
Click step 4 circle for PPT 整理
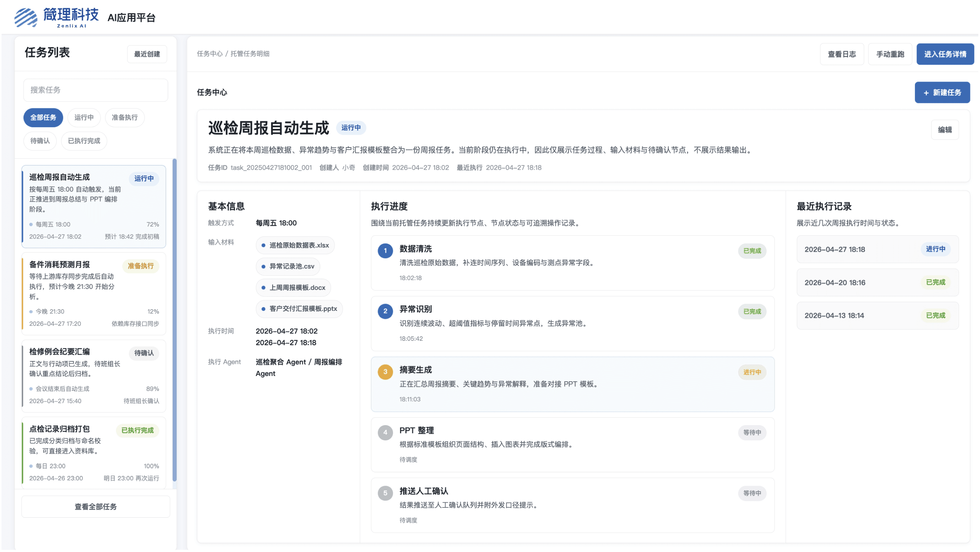tap(385, 432)
